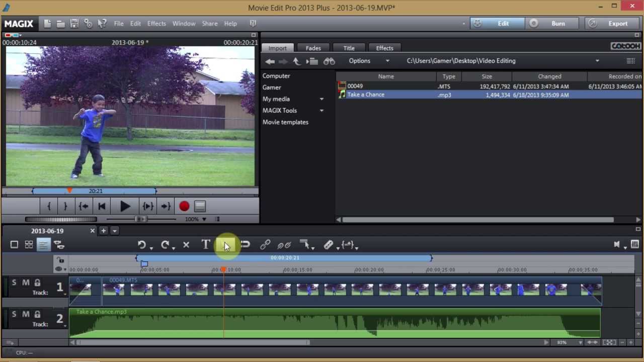Delete the selected object with X icon
The width and height of the screenshot is (644, 362).
click(186, 245)
